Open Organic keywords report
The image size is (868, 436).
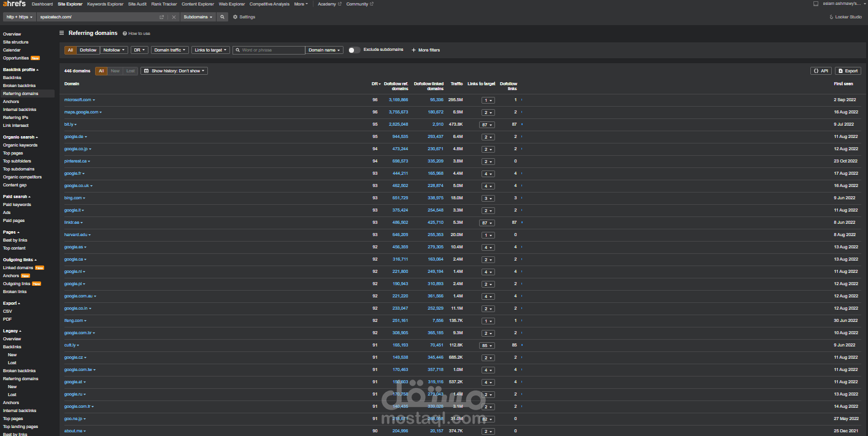[20, 145]
